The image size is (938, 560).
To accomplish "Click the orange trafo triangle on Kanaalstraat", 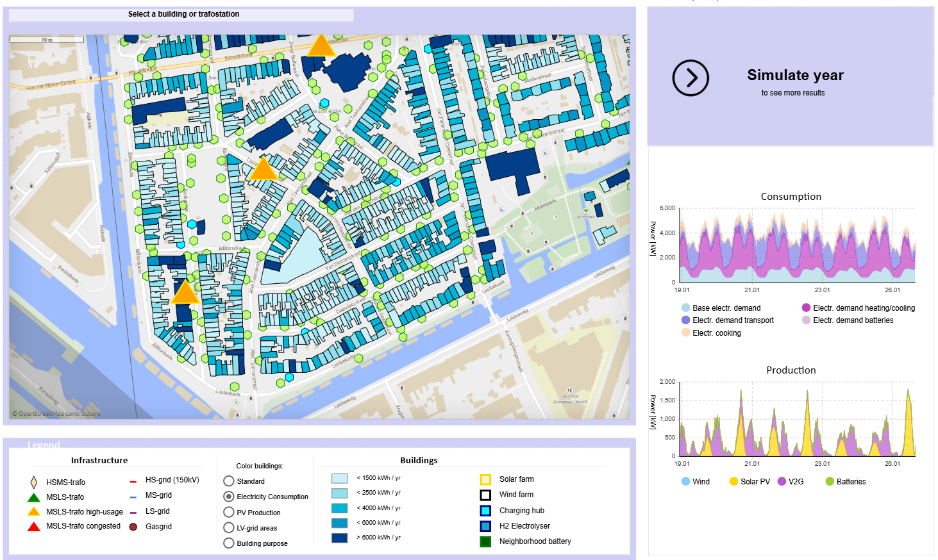I will (x=321, y=47).
